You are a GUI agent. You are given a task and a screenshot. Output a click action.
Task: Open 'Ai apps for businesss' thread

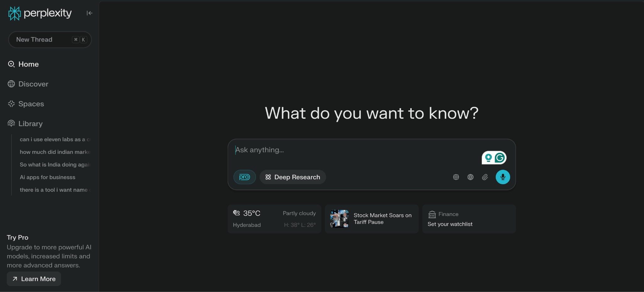47,177
